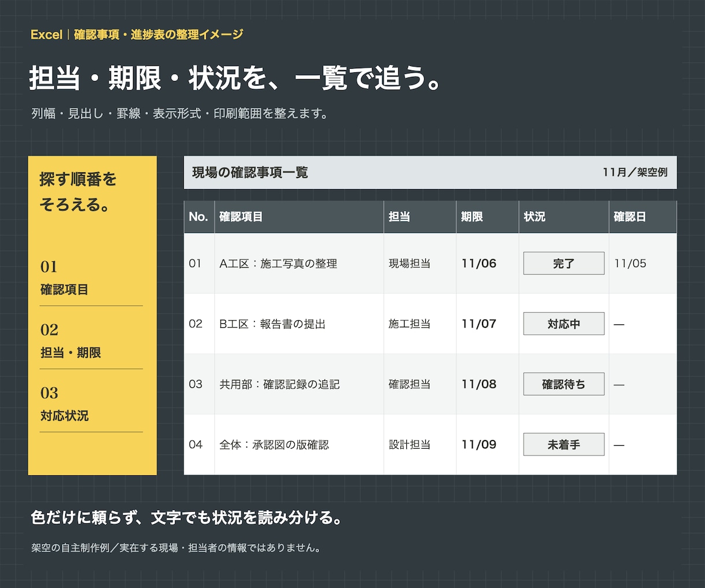The width and height of the screenshot is (705, 588).
Task: Click sidebar item 01 確認項目
Action: tap(91, 279)
